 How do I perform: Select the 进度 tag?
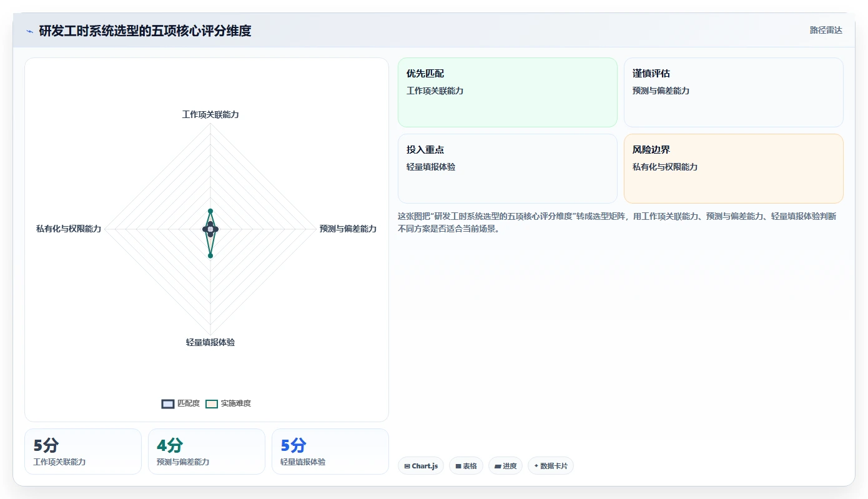click(x=505, y=466)
